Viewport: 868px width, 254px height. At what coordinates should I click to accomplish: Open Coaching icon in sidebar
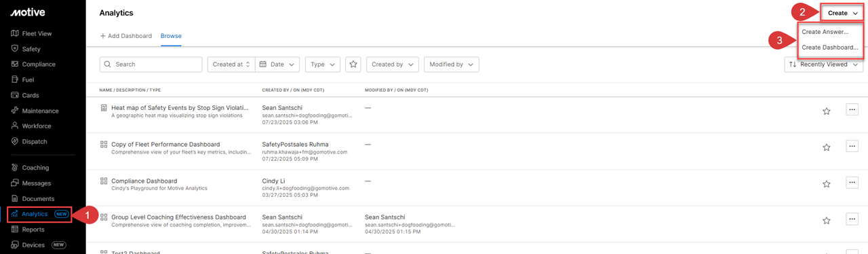(15, 168)
